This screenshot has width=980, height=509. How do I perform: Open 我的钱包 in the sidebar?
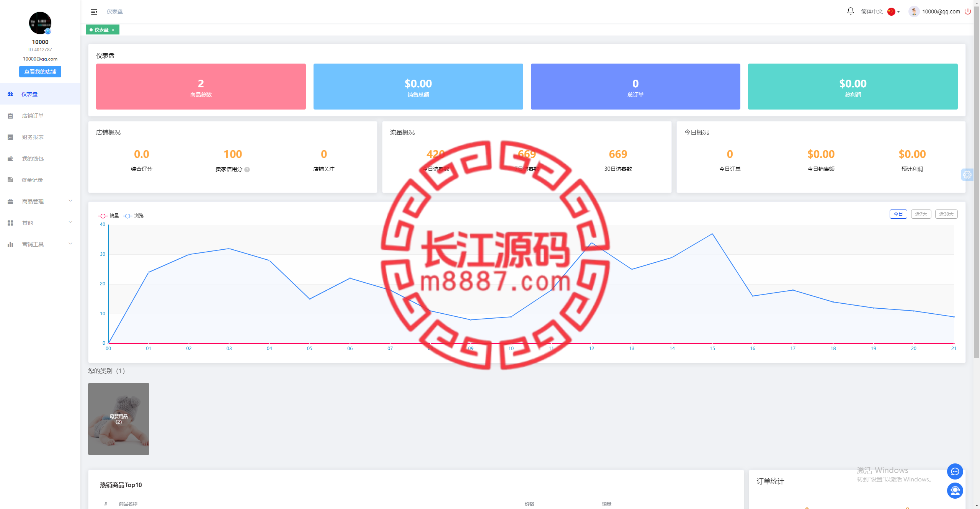(x=40, y=159)
